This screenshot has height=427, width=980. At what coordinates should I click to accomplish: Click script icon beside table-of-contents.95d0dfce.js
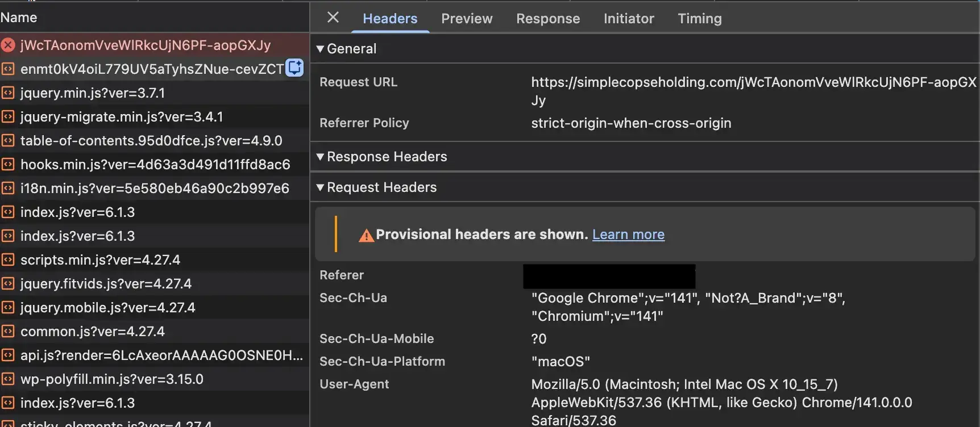(8, 140)
